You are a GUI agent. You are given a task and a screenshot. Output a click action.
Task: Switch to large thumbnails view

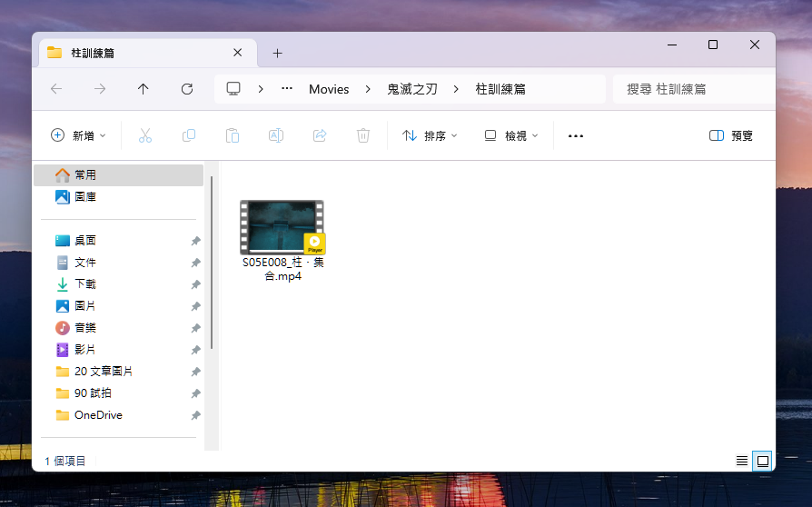click(x=763, y=461)
